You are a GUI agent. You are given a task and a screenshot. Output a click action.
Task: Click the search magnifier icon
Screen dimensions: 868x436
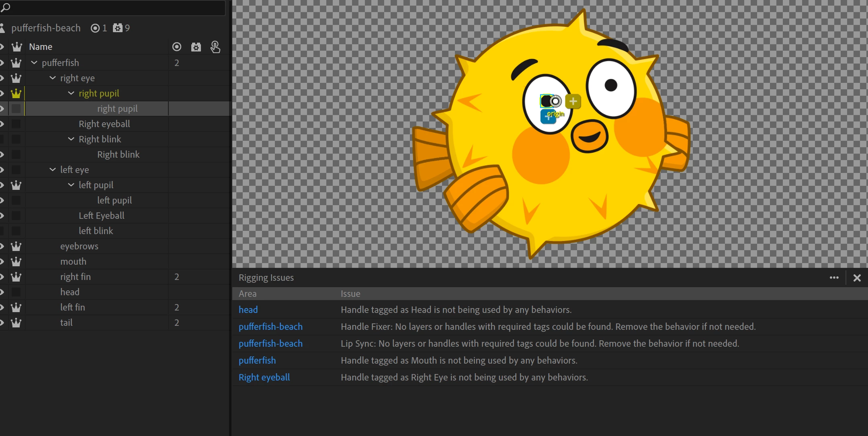click(6, 7)
